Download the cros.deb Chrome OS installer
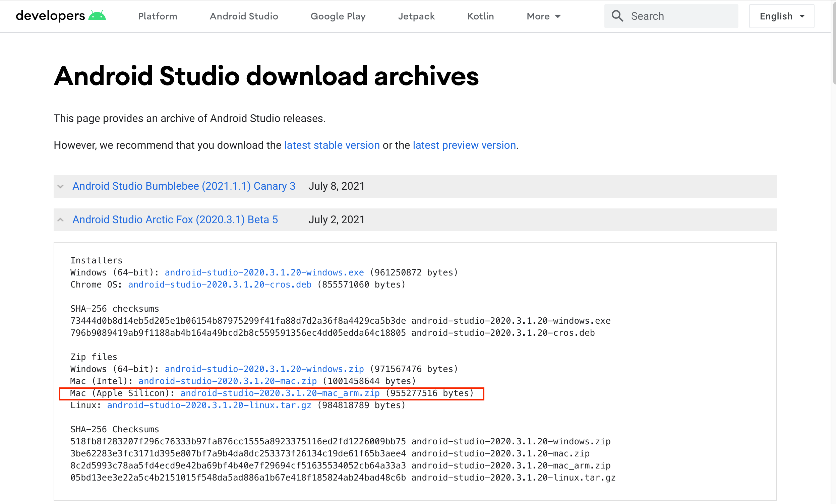This screenshot has height=504, width=836. point(220,285)
